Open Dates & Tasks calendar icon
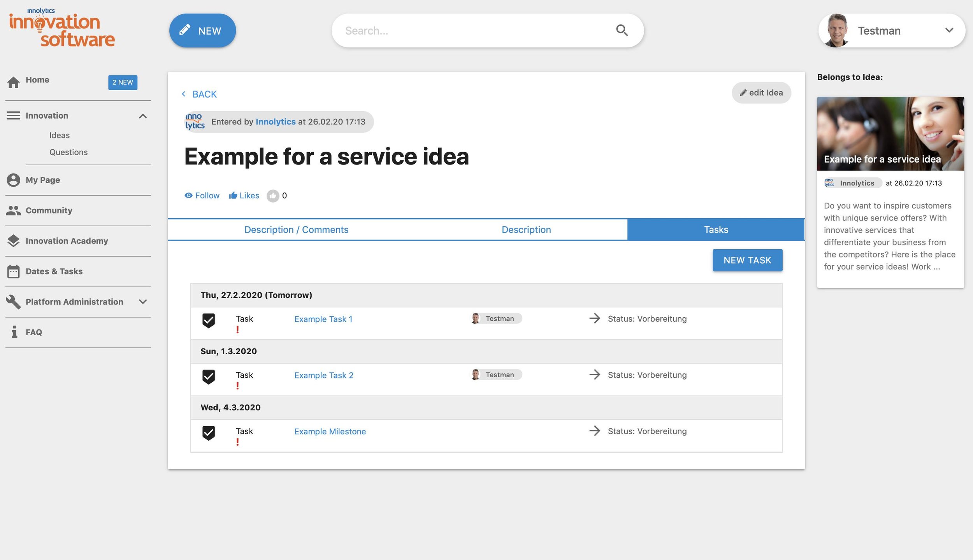 point(13,271)
